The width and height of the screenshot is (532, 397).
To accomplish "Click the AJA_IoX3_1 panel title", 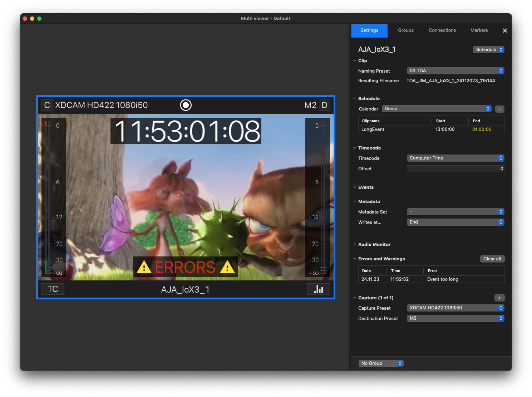I will (x=377, y=50).
